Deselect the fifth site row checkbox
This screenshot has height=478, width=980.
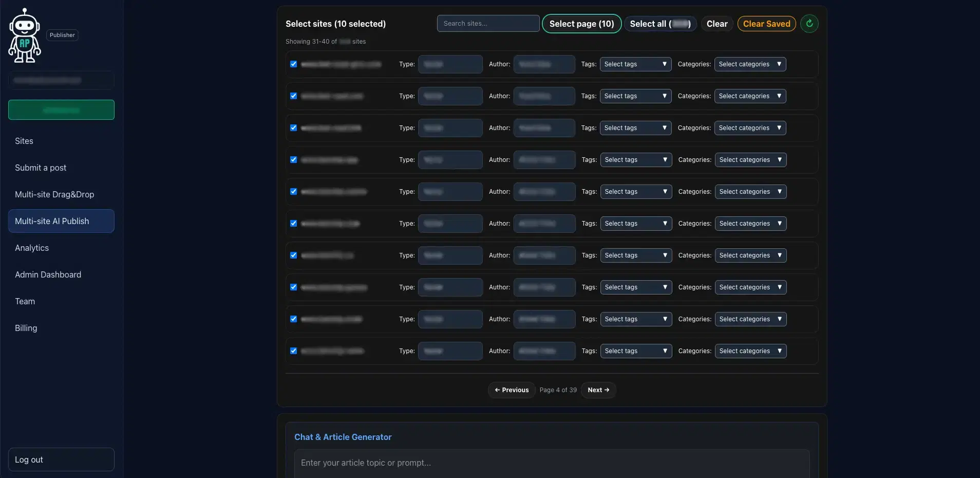pyautogui.click(x=293, y=192)
